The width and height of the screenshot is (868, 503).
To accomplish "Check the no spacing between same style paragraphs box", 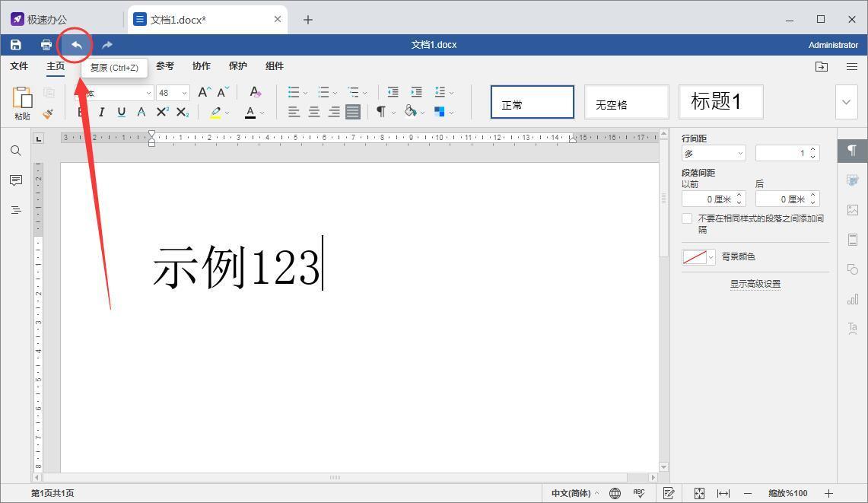I will tap(687, 218).
